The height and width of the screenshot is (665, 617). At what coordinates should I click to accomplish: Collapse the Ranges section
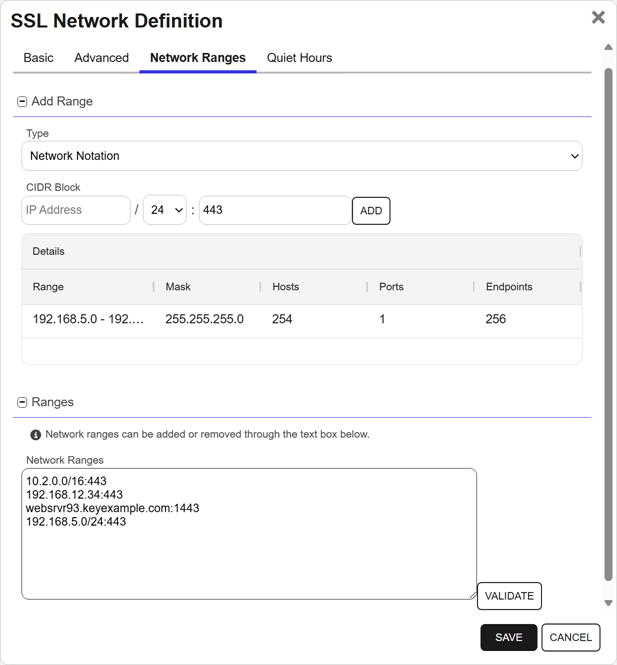(22, 402)
